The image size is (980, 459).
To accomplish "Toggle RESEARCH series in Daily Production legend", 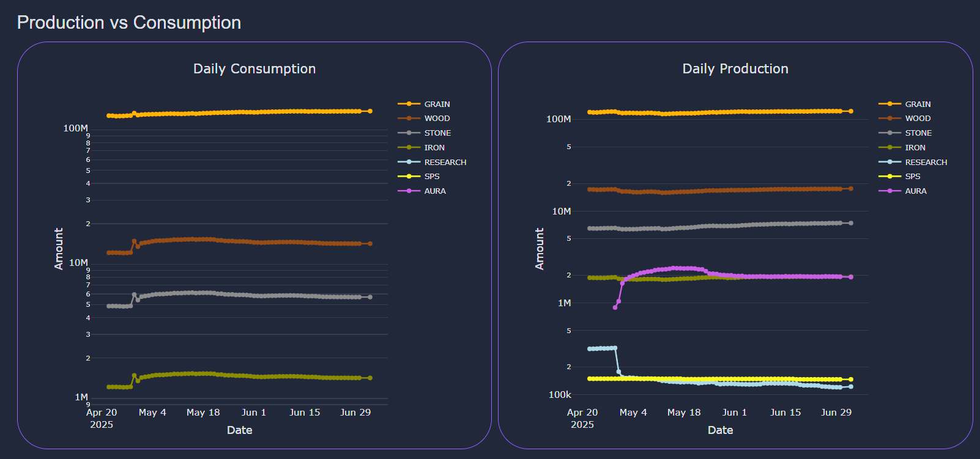I will point(913,162).
